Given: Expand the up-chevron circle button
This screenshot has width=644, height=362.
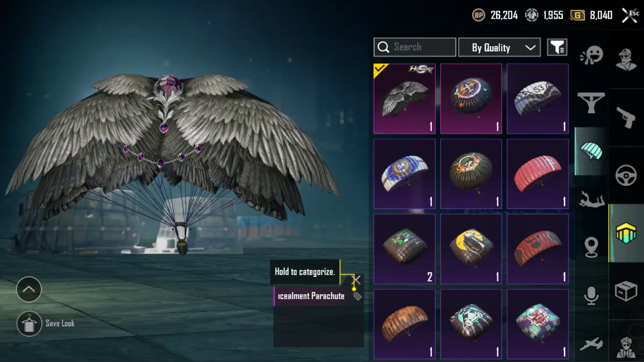Looking at the screenshot, I should [x=29, y=289].
